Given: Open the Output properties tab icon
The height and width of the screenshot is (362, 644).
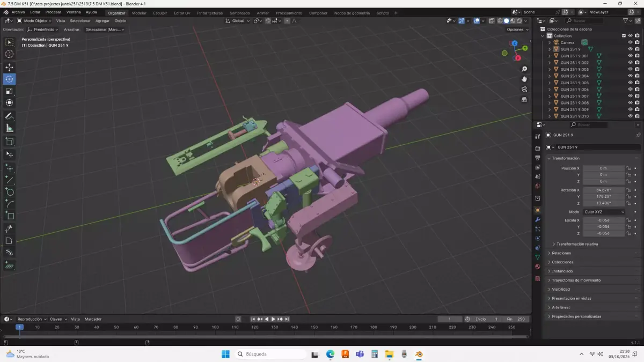Looking at the screenshot, I should pyautogui.click(x=537, y=158).
